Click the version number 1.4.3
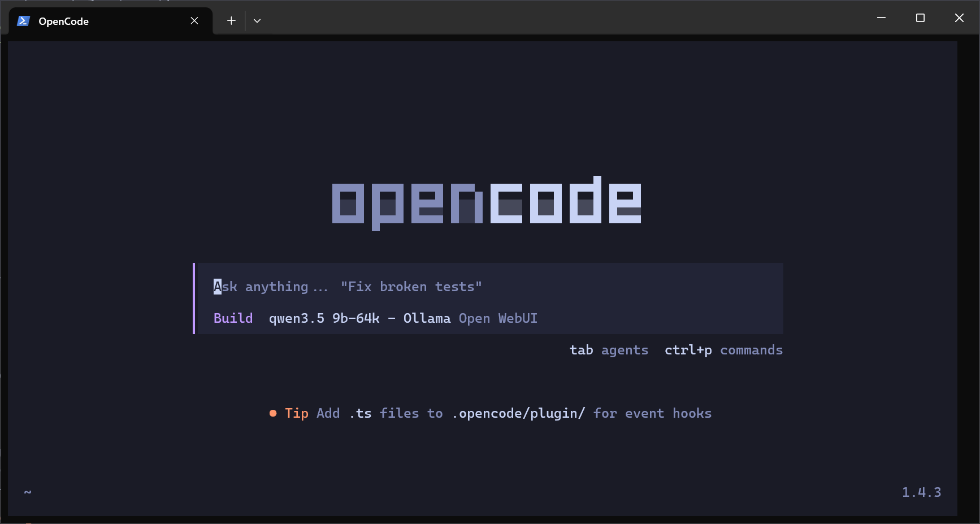 [921, 492]
